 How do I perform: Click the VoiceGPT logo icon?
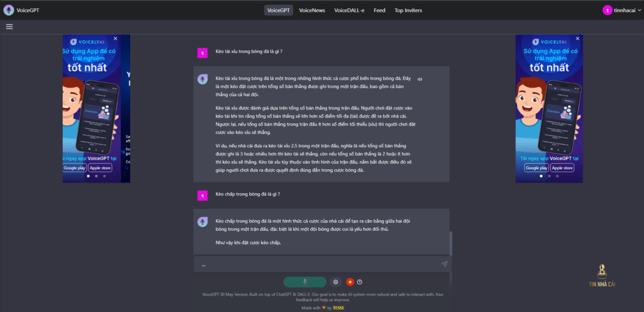coord(8,10)
